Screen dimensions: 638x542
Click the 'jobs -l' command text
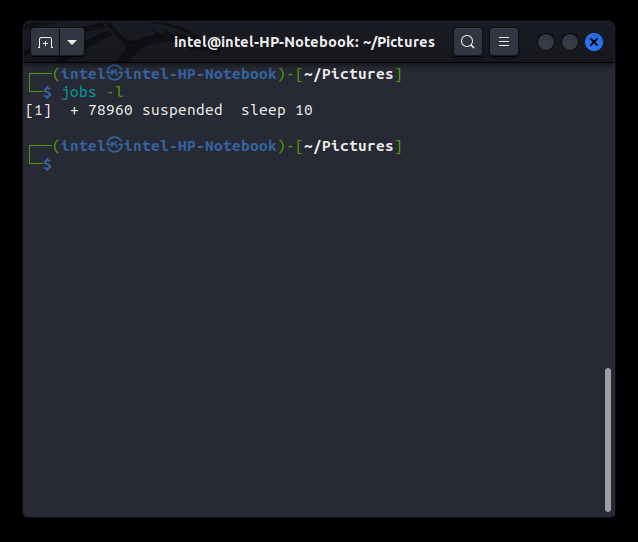[x=92, y=92]
